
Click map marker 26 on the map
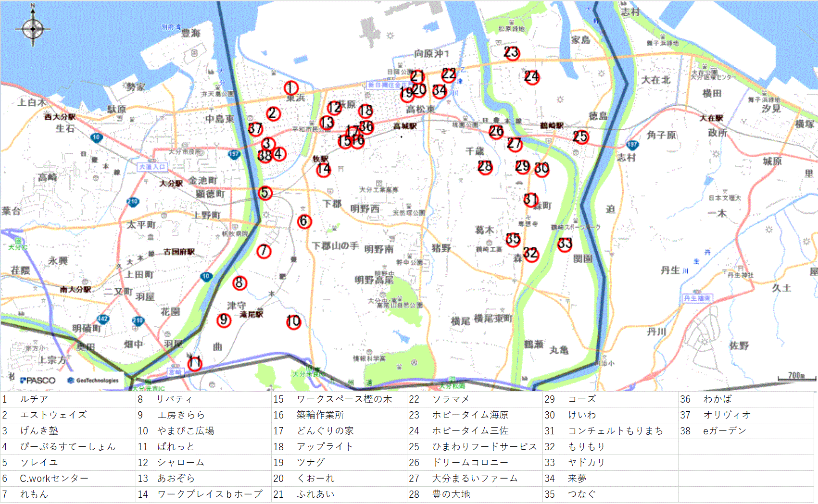pos(496,132)
